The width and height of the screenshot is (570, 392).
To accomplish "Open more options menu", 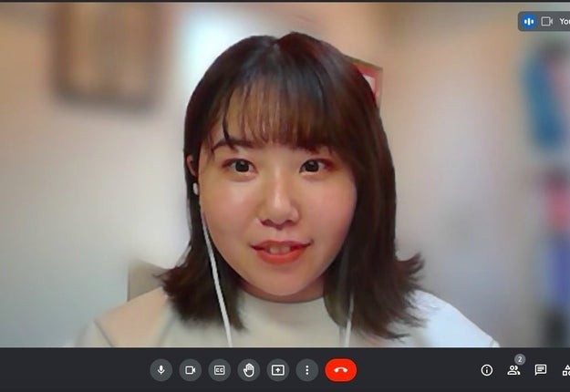I will (x=307, y=370).
